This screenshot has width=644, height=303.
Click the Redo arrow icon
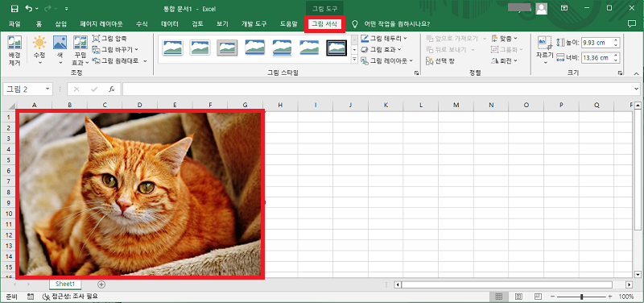tap(48, 9)
